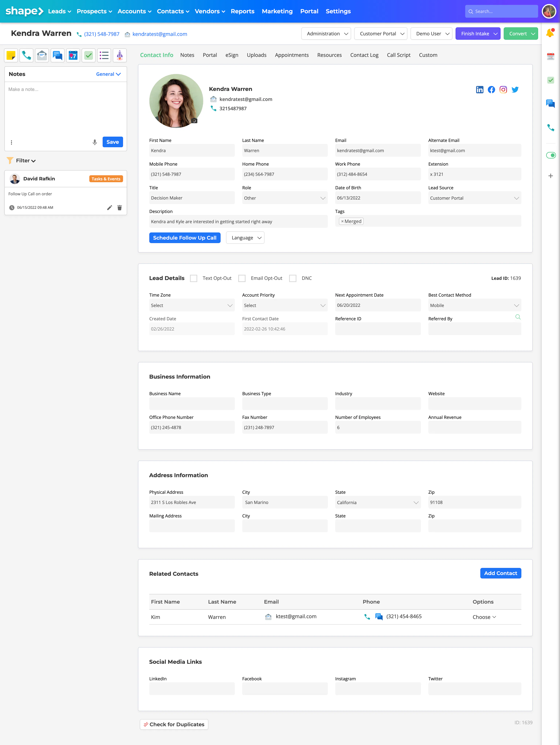Enable the Text Opt-Out checkbox
560x745 pixels.
pyautogui.click(x=193, y=278)
